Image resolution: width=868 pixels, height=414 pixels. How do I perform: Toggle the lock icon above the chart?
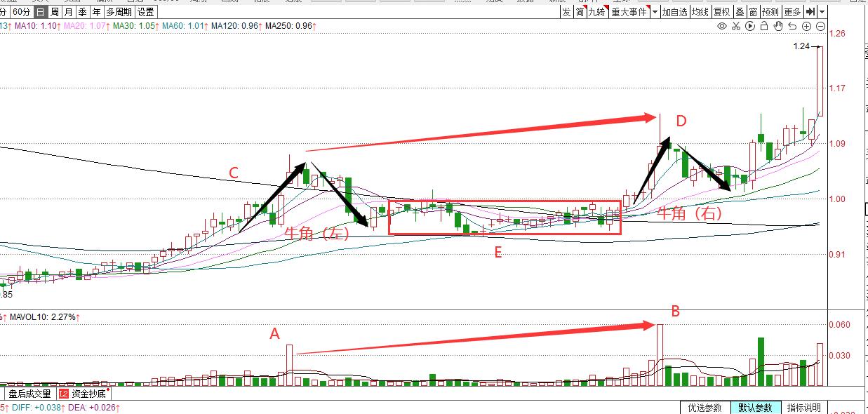tap(764, 26)
